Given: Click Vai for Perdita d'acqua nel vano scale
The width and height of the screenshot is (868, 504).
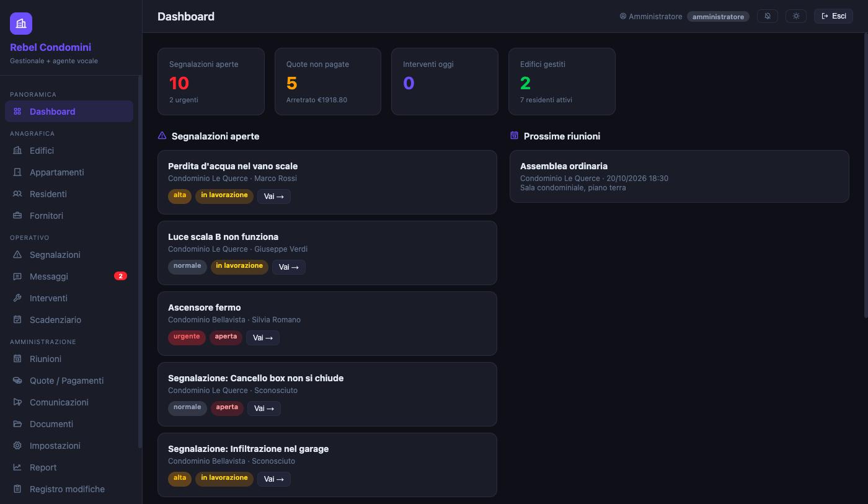Looking at the screenshot, I should (274, 197).
